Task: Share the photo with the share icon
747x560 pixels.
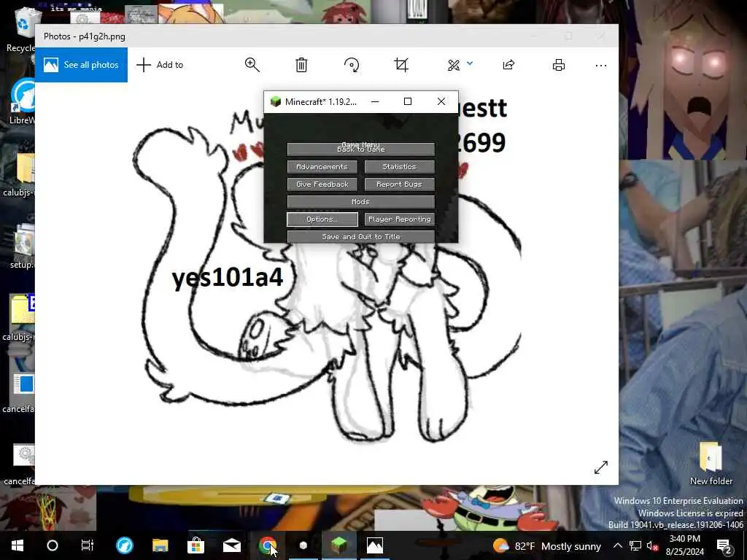Action: [x=508, y=65]
